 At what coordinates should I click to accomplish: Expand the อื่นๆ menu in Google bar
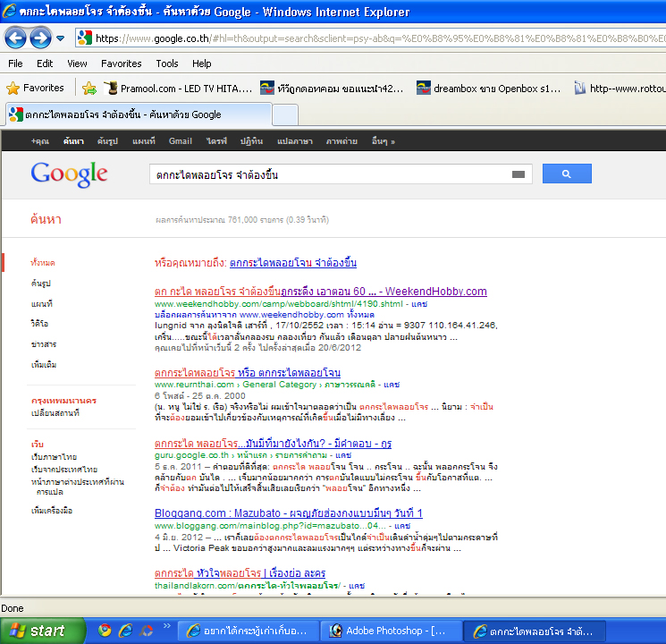click(383, 141)
